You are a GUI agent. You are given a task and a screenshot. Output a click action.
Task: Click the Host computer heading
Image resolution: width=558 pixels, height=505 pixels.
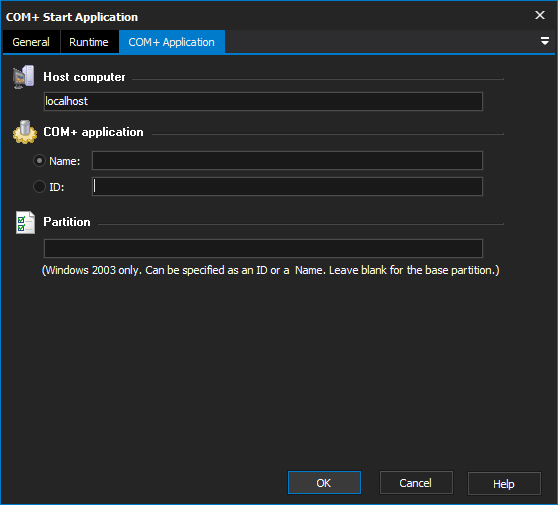84,77
